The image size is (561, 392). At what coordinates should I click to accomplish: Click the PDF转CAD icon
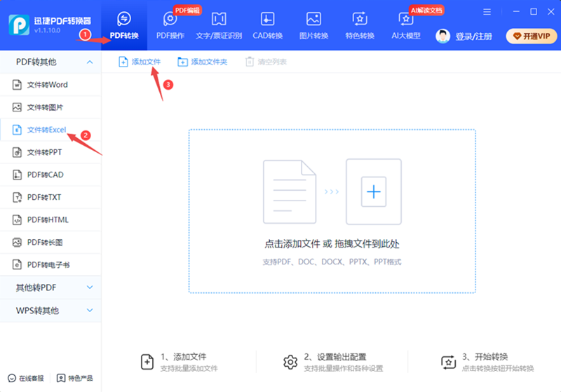point(17,175)
